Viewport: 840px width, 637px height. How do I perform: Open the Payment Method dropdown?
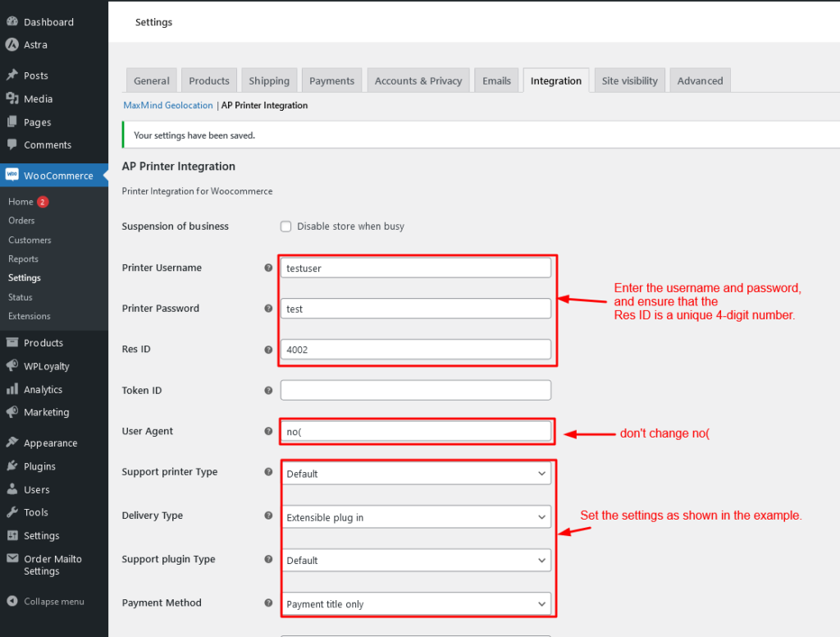(416, 604)
